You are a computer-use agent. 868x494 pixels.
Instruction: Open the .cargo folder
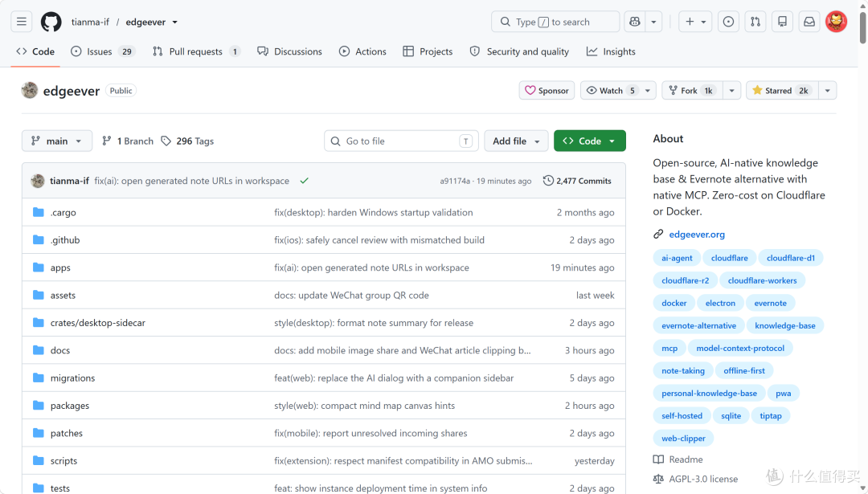tap(63, 212)
